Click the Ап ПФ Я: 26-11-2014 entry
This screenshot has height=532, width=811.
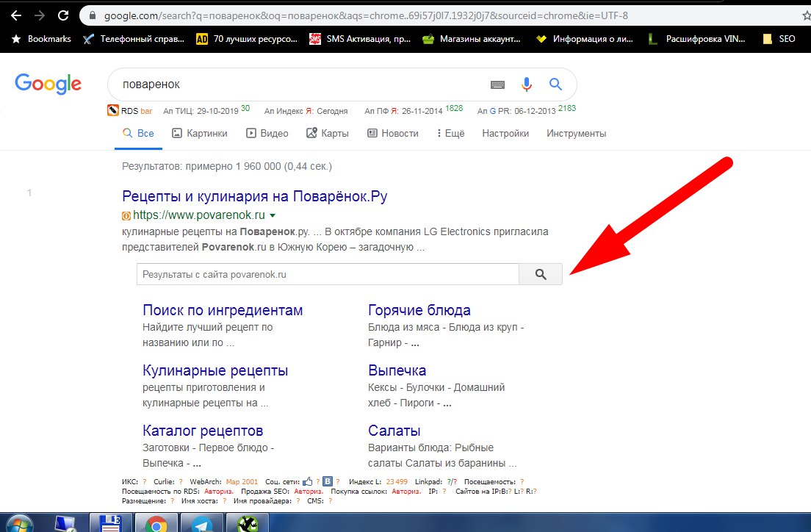click(x=414, y=110)
